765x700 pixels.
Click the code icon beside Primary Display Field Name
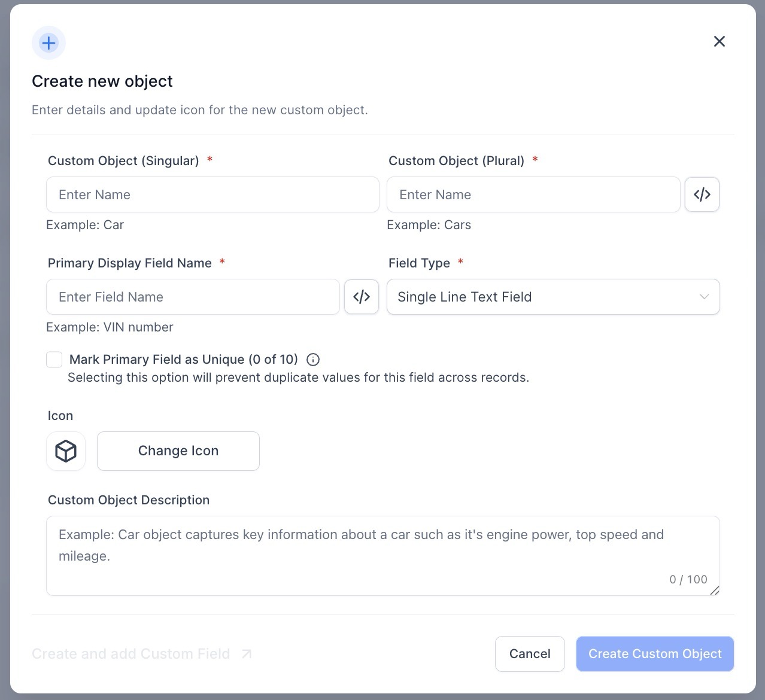tap(361, 297)
